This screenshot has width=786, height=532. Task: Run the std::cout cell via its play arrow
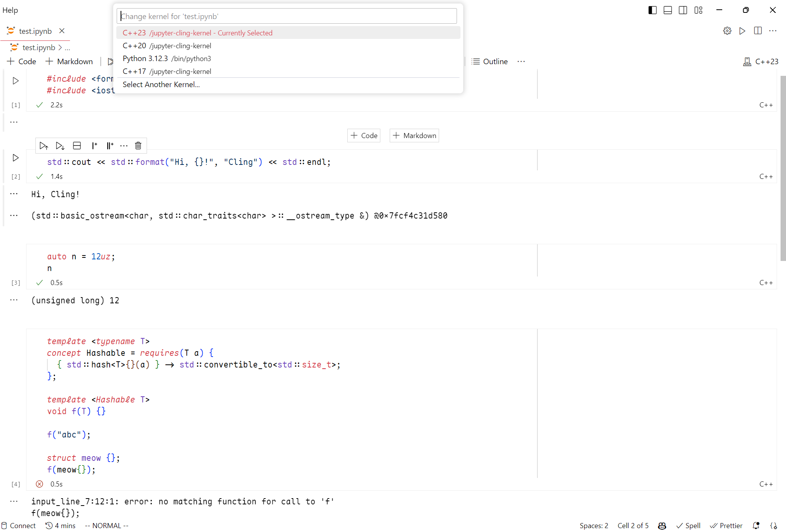pos(16,158)
